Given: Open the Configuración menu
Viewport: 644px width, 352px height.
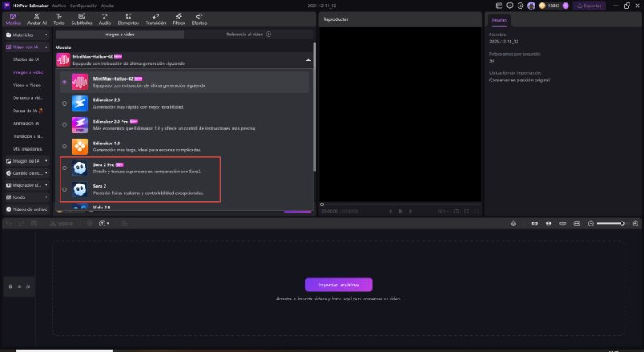Looking at the screenshot, I should coord(84,6).
